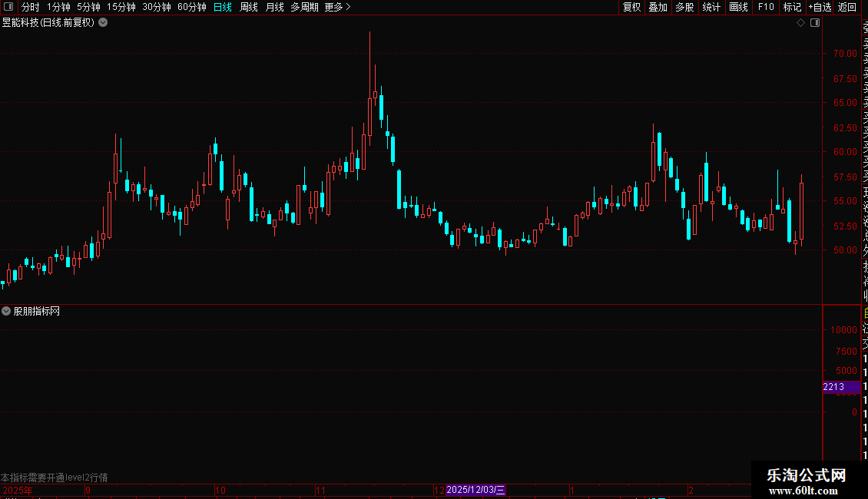Viewport: 868px width, 499px height.
Task: Open the 多股 multi-stock view
Action: (684, 7)
